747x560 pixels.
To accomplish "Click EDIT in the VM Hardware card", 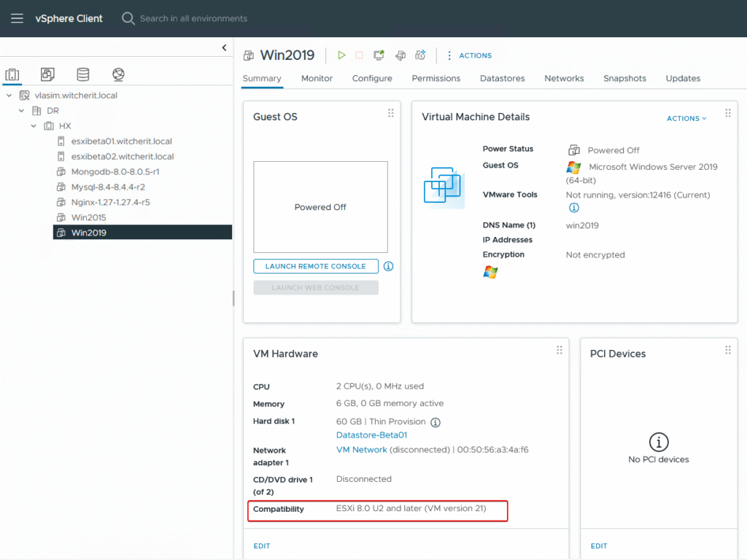I will [262, 546].
